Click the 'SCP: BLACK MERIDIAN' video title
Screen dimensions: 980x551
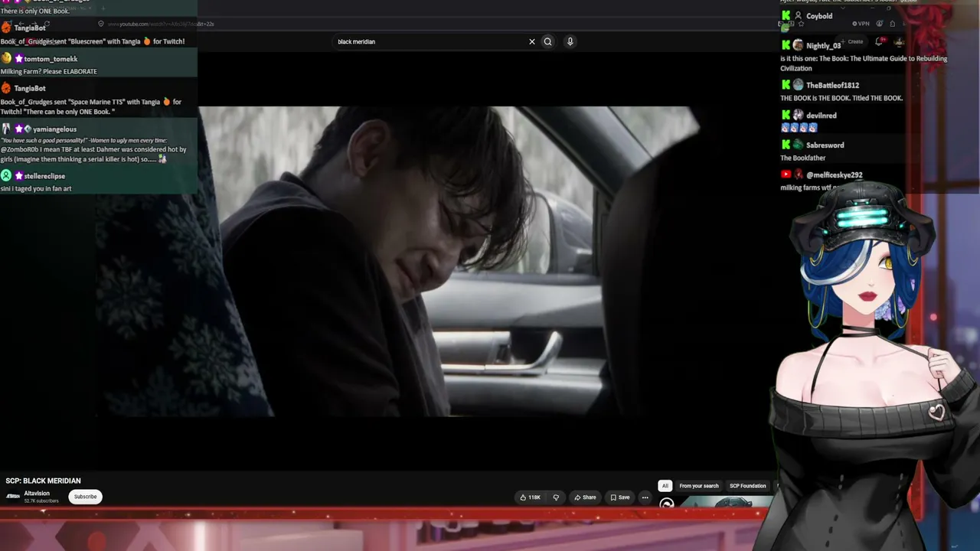click(x=44, y=481)
